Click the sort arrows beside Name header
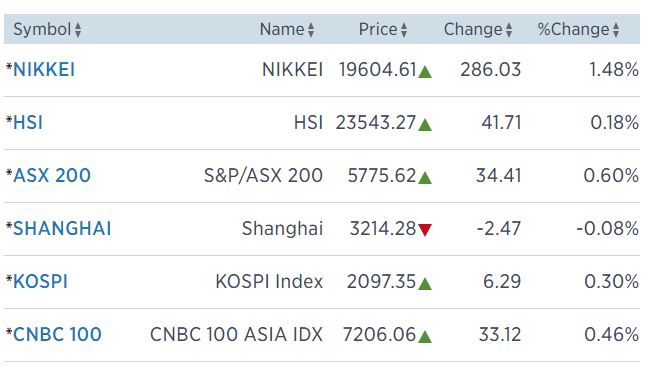Screen dimensions: 653x374 point(311,30)
